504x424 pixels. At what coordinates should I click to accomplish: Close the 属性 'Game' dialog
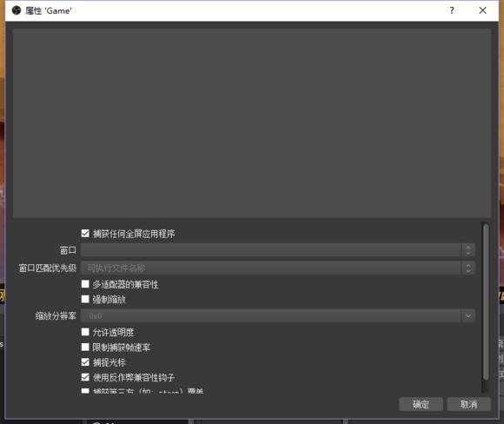pos(482,10)
